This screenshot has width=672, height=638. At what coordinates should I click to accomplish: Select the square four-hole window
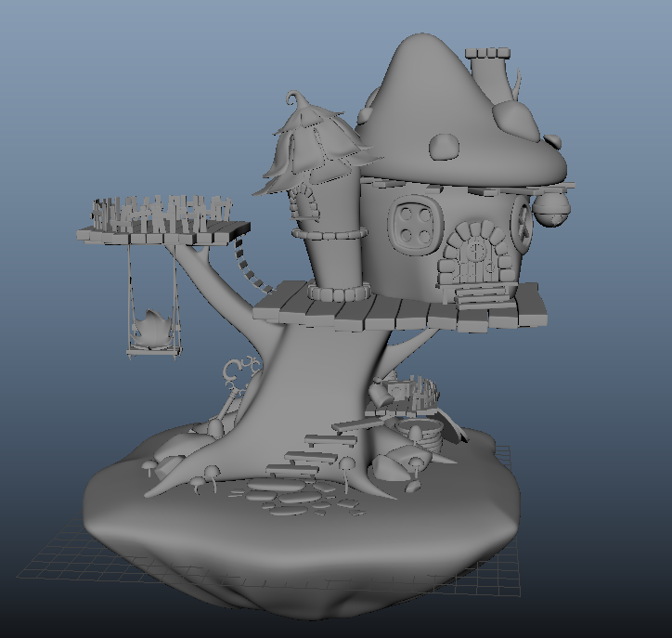click(414, 224)
